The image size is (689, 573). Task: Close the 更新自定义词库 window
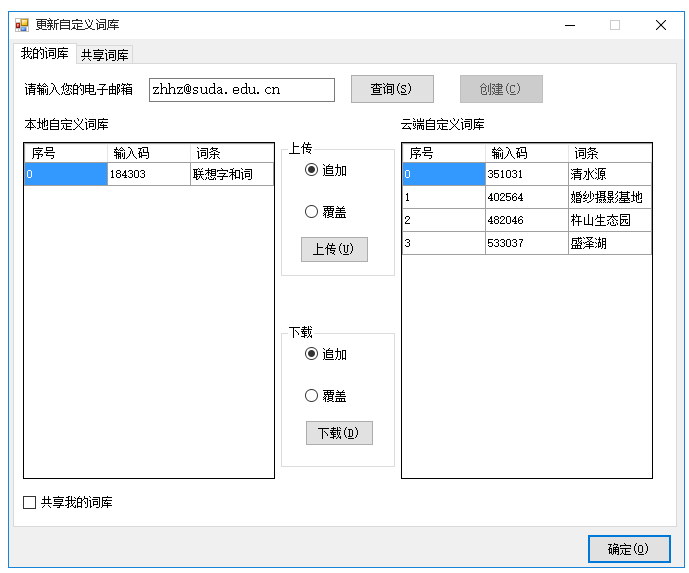click(x=660, y=25)
